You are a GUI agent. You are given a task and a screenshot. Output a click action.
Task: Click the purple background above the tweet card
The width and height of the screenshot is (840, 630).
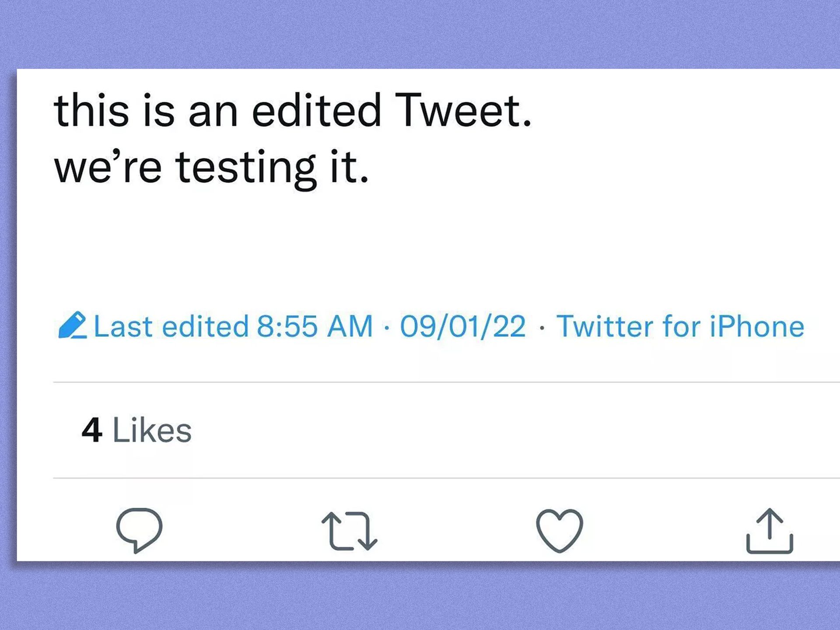click(x=420, y=33)
